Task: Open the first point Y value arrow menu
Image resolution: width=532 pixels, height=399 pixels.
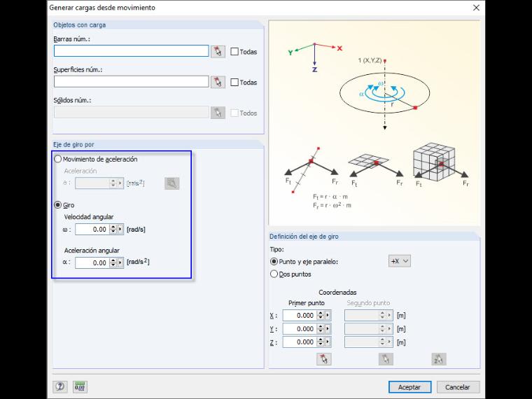Action: click(328, 329)
